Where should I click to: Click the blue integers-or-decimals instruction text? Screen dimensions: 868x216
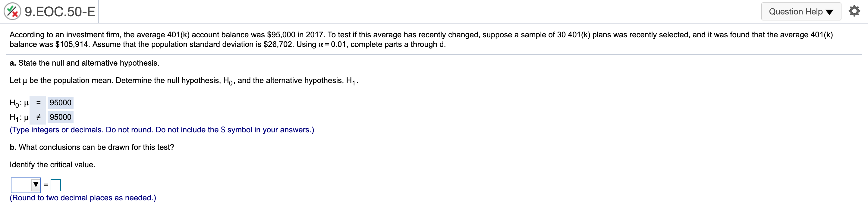162,130
